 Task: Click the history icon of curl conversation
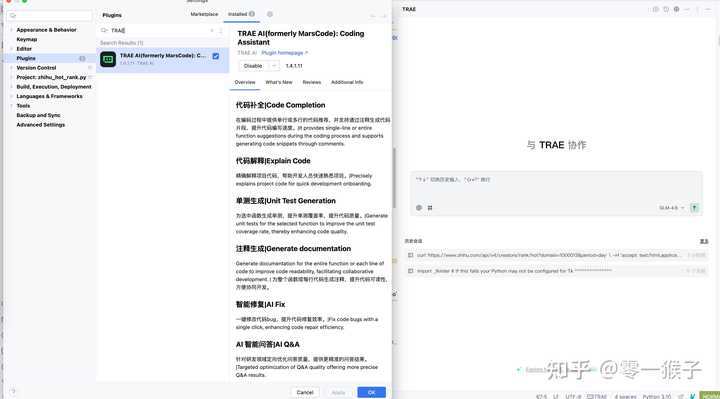pyautogui.click(x=411, y=255)
